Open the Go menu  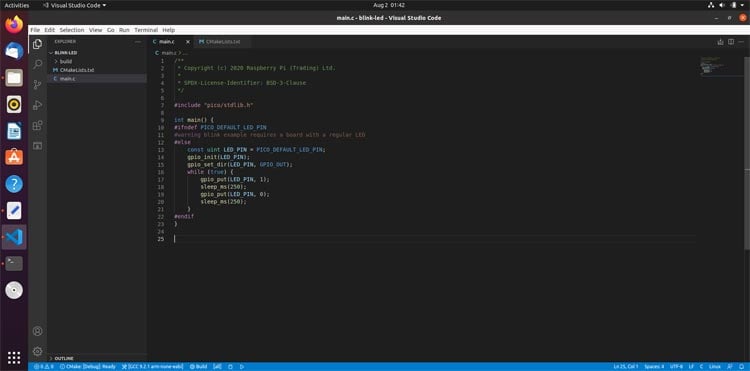pyautogui.click(x=110, y=30)
